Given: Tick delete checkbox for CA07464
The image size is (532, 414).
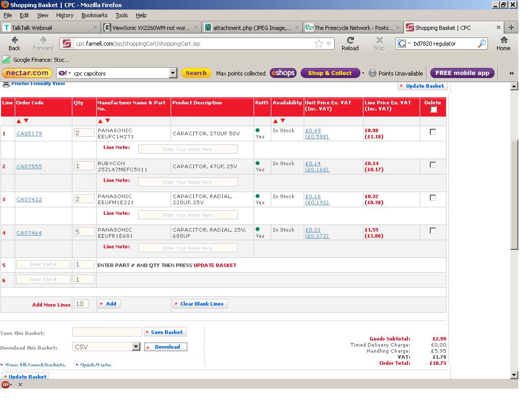Looking at the screenshot, I should (433, 231).
